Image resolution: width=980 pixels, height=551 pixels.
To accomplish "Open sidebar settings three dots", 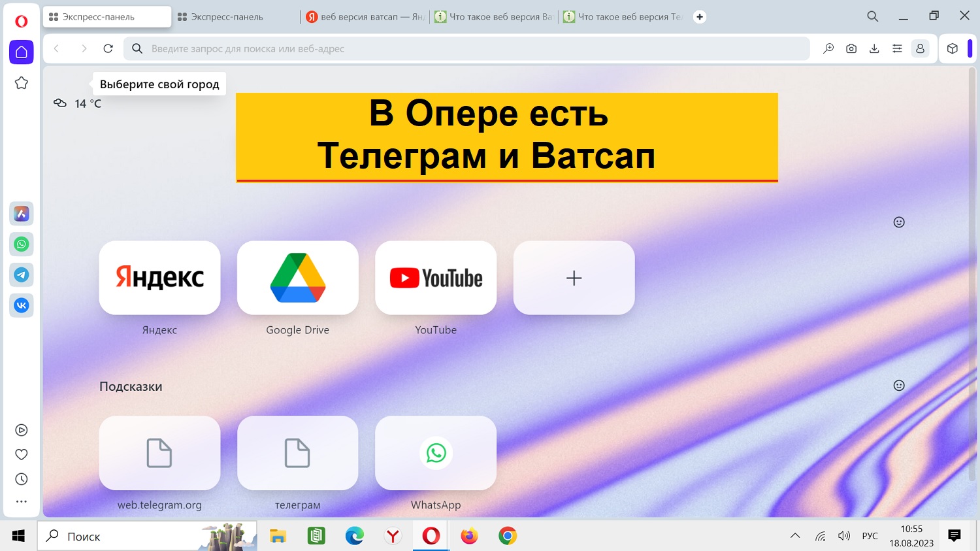I will 22,502.
